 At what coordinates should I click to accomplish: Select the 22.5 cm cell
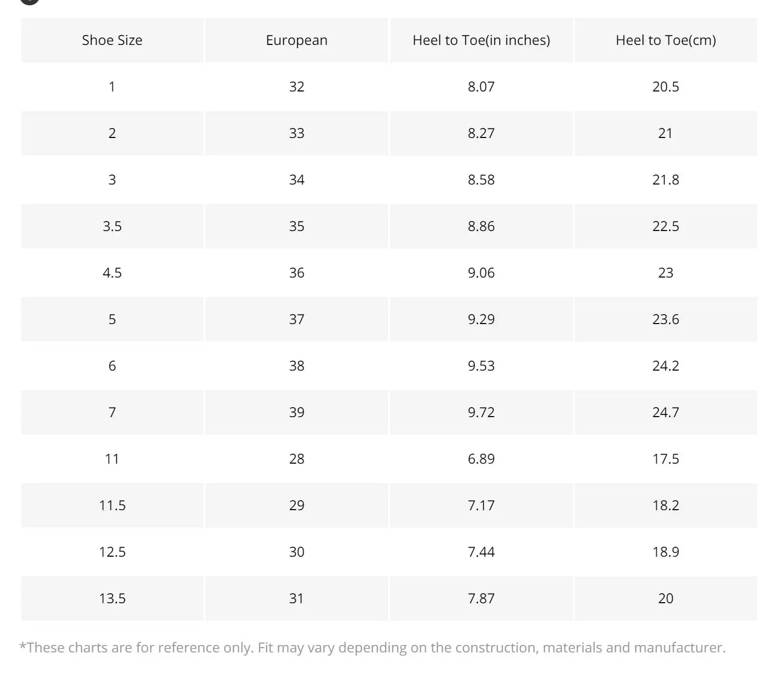[x=666, y=226]
